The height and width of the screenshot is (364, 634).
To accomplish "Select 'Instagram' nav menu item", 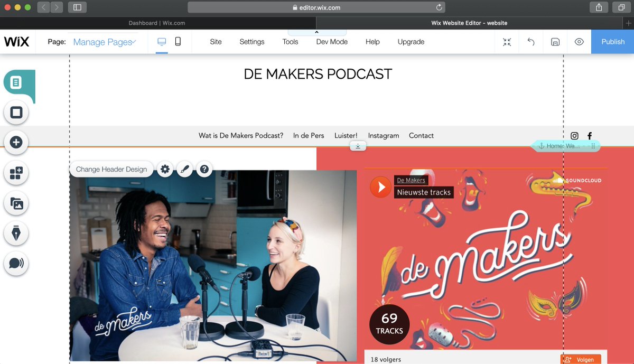I will point(384,136).
